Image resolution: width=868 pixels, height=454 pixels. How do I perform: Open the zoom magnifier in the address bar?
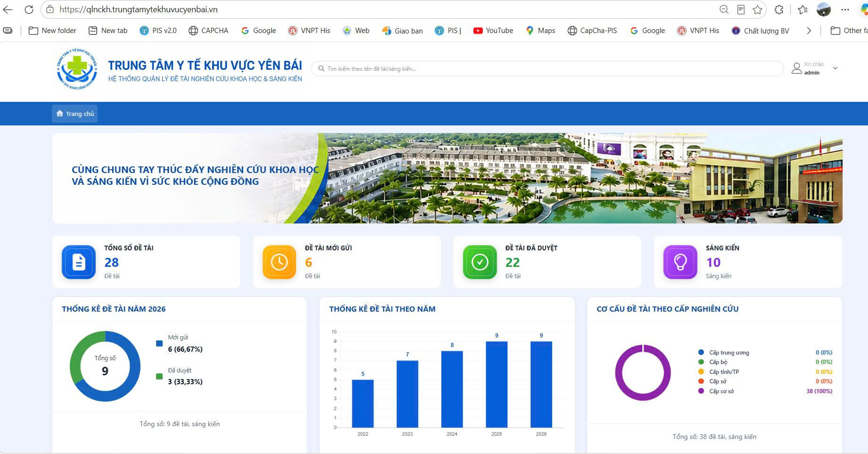click(x=724, y=9)
